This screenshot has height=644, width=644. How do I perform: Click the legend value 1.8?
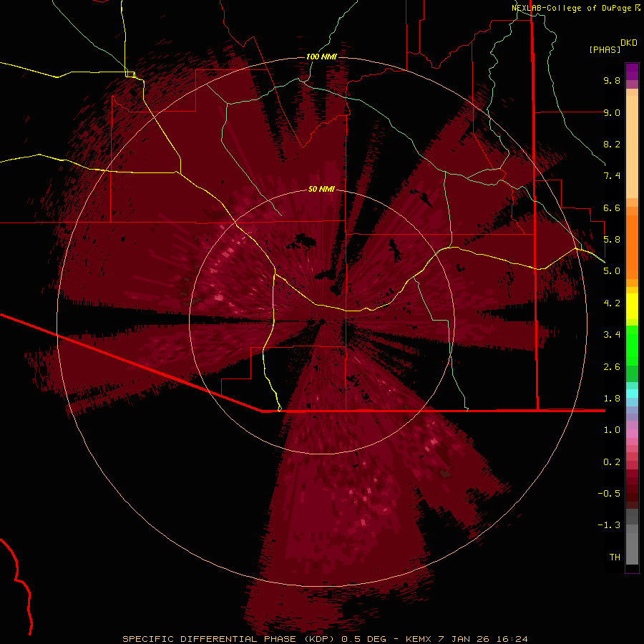point(612,399)
